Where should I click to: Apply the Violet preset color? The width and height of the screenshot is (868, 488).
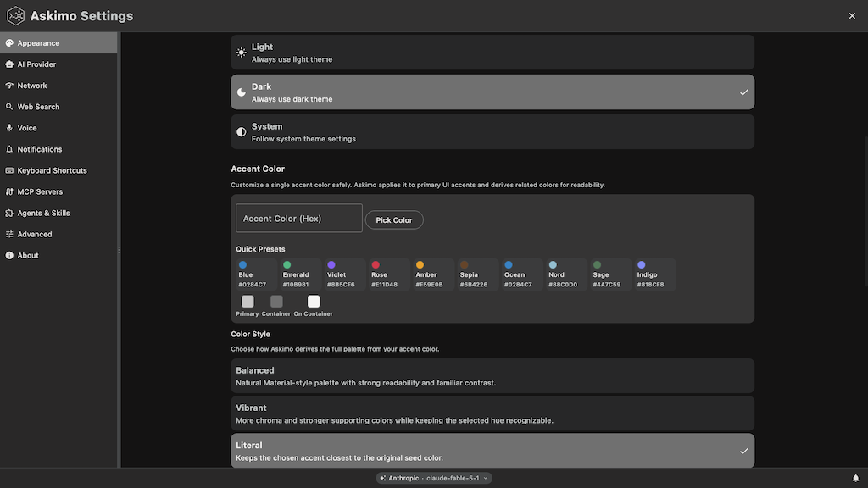[x=344, y=274]
